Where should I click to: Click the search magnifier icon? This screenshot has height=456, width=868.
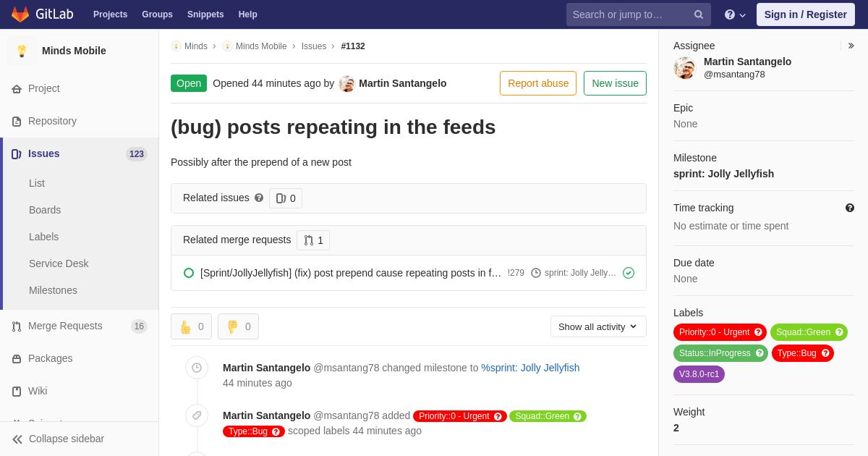pos(699,14)
